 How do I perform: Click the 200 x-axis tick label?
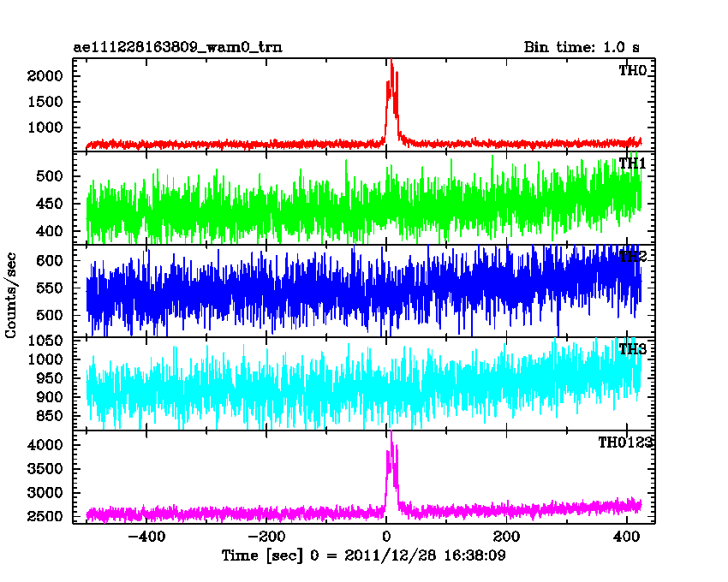click(506, 537)
